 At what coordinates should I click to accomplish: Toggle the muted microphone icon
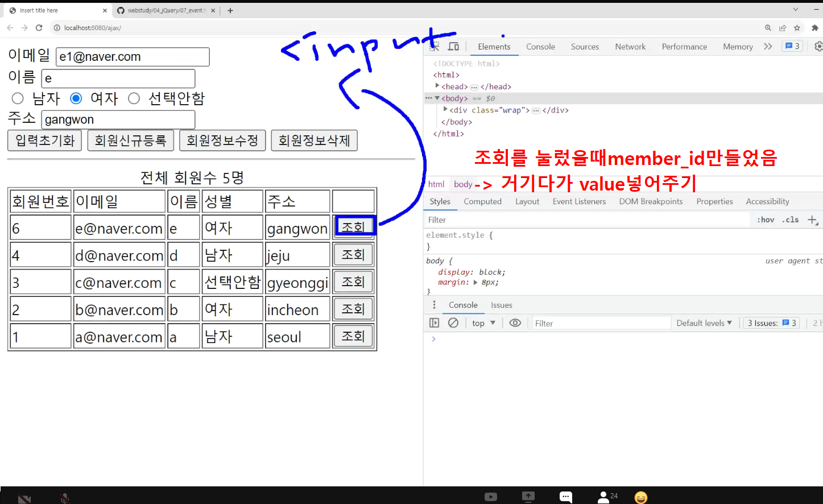pyautogui.click(x=65, y=498)
